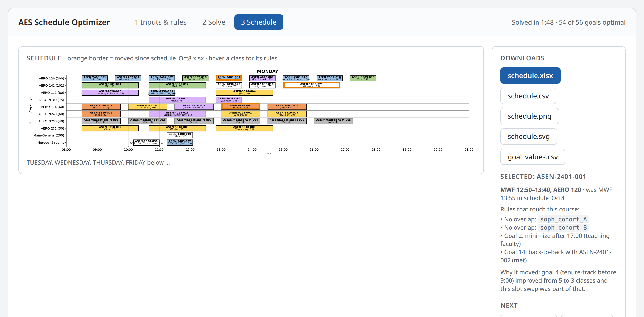
Task: Select ASEN-4028-017 Hoke block
Action: tap(177, 100)
